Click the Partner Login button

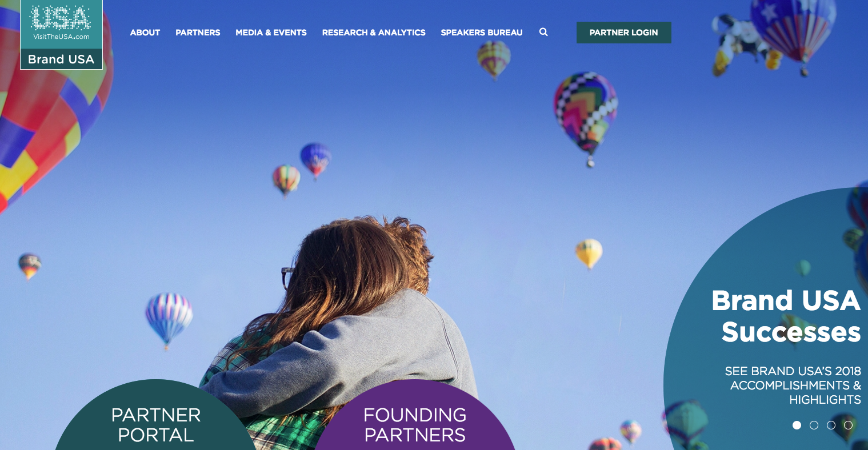point(624,33)
